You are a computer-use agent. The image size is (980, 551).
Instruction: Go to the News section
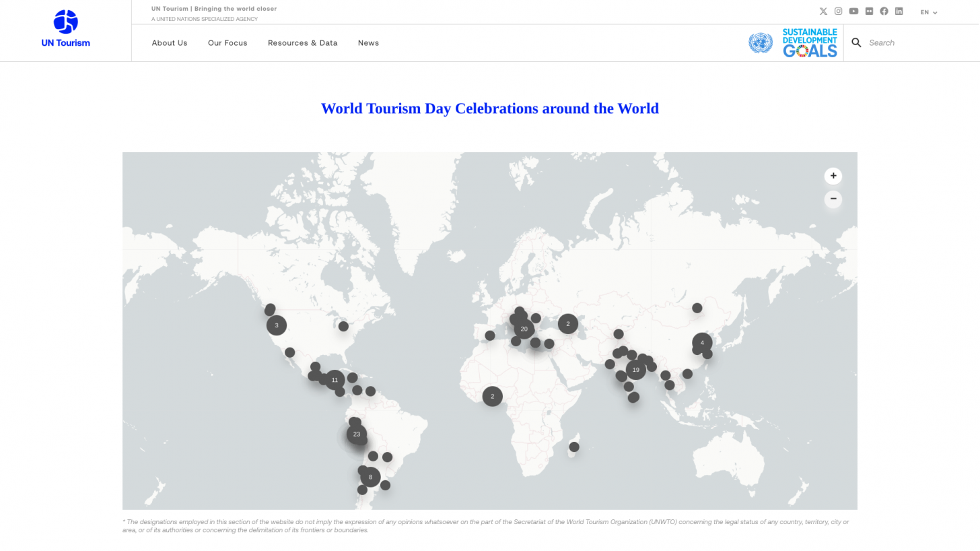pyautogui.click(x=368, y=43)
